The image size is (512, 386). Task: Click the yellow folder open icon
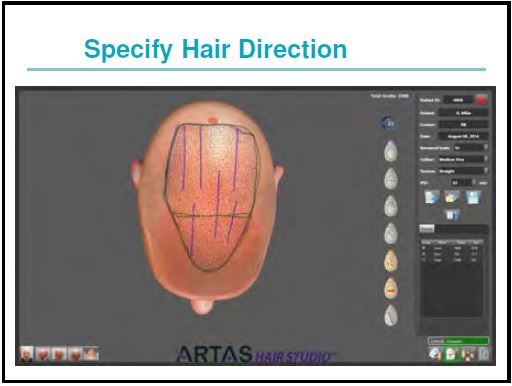point(452,197)
